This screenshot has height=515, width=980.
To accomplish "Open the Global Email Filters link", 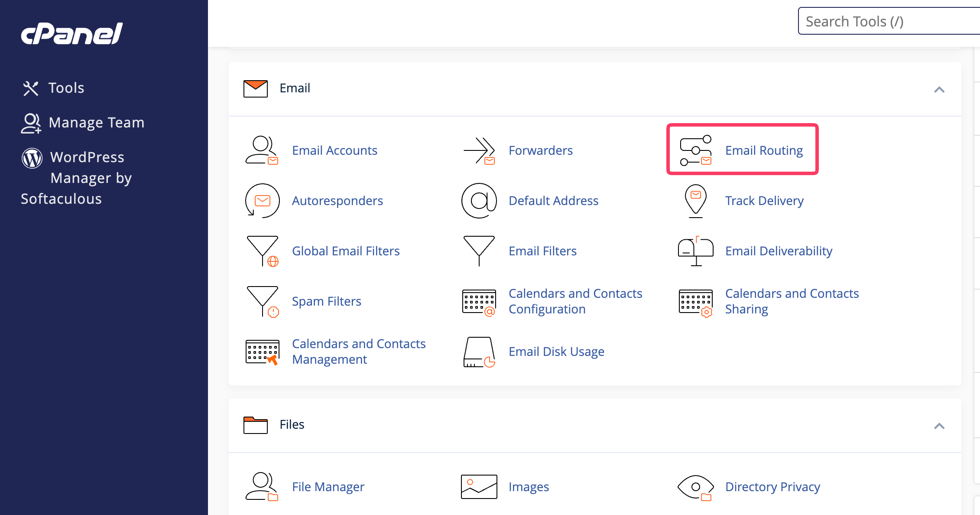I will (346, 251).
